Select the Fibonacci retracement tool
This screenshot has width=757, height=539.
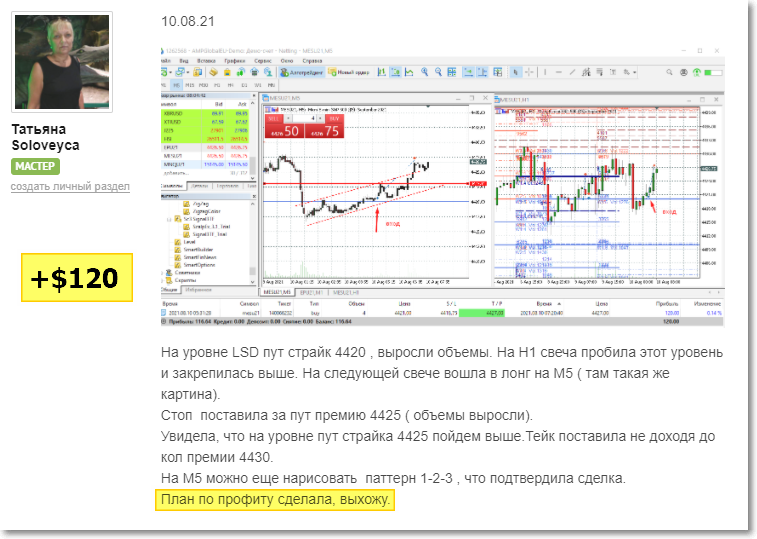[x=600, y=72]
